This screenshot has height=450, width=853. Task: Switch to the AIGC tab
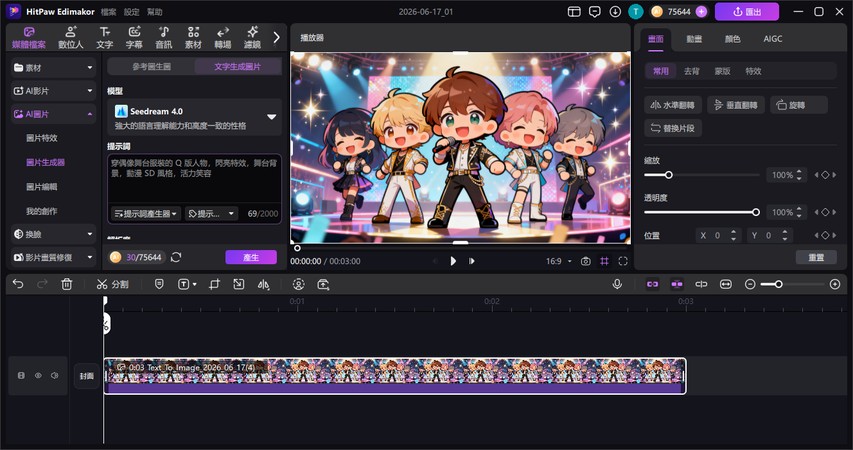(772, 39)
